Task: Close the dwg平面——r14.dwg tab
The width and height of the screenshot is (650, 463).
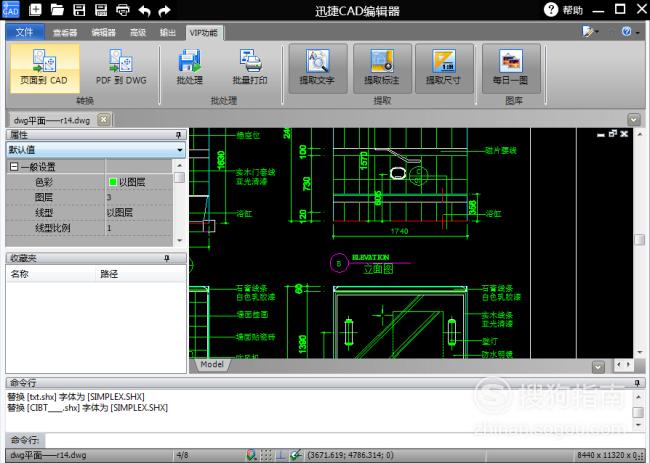Action: point(104,120)
